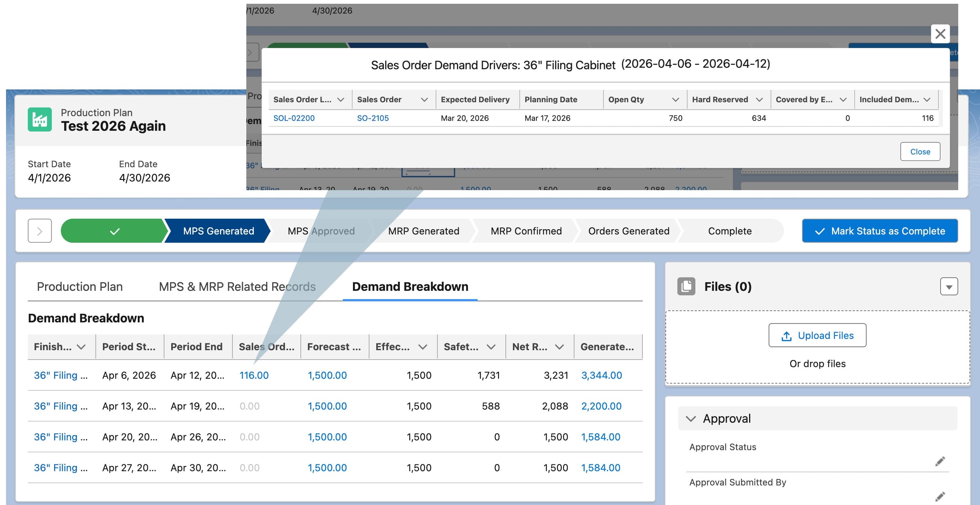Click the 3,344.00 generated quantity link
This screenshot has height=505, width=980.
click(x=602, y=375)
